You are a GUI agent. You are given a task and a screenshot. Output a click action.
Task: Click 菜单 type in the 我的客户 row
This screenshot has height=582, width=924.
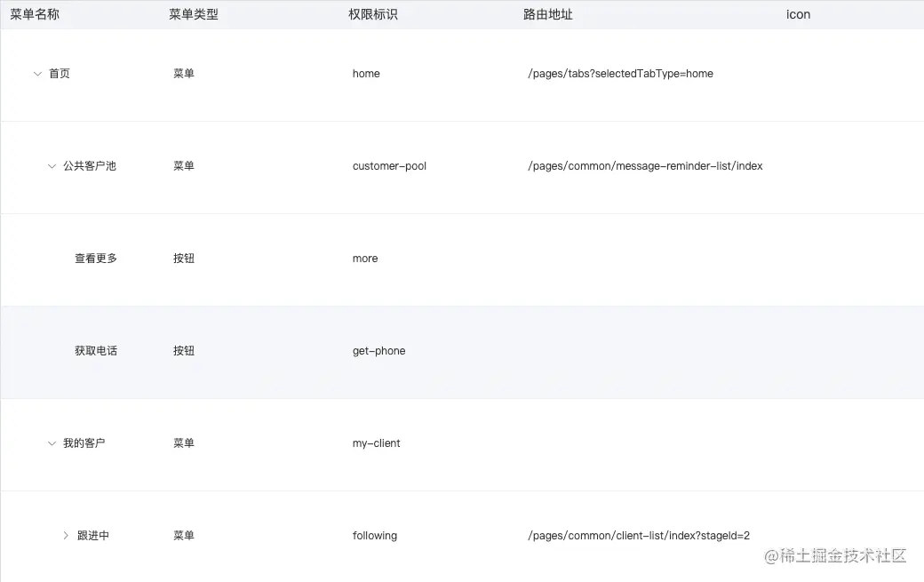tap(184, 443)
